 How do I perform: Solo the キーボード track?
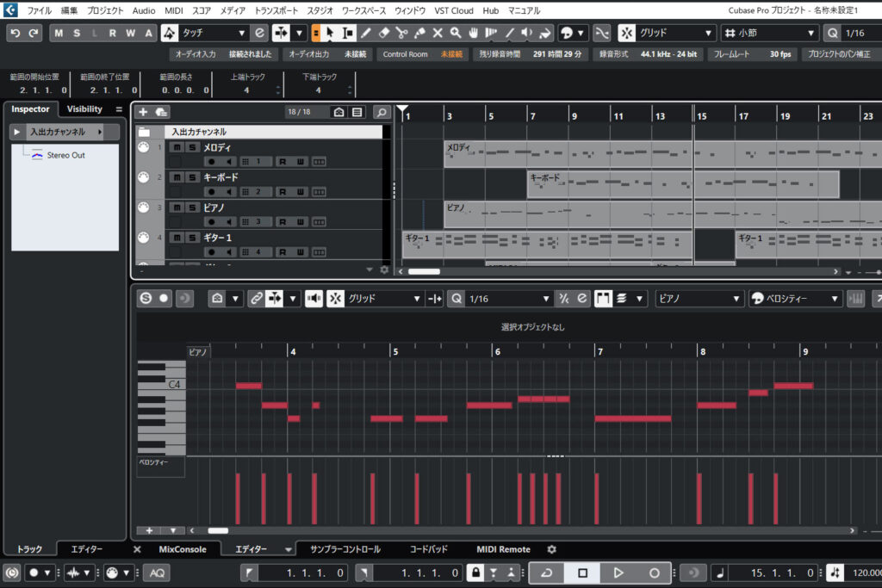192,177
